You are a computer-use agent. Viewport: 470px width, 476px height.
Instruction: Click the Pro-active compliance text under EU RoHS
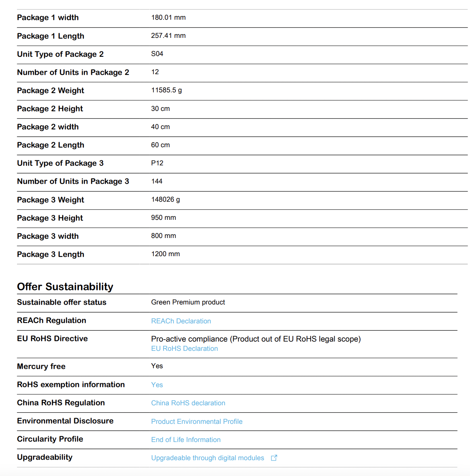tap(256, 339)
